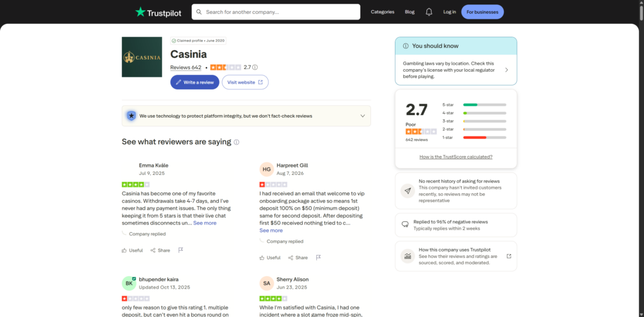Image resolution: width=644 pixels, height=317 pixels.
Task: Click the date Aug 7, 2026
Action: (x=289, y=174)
